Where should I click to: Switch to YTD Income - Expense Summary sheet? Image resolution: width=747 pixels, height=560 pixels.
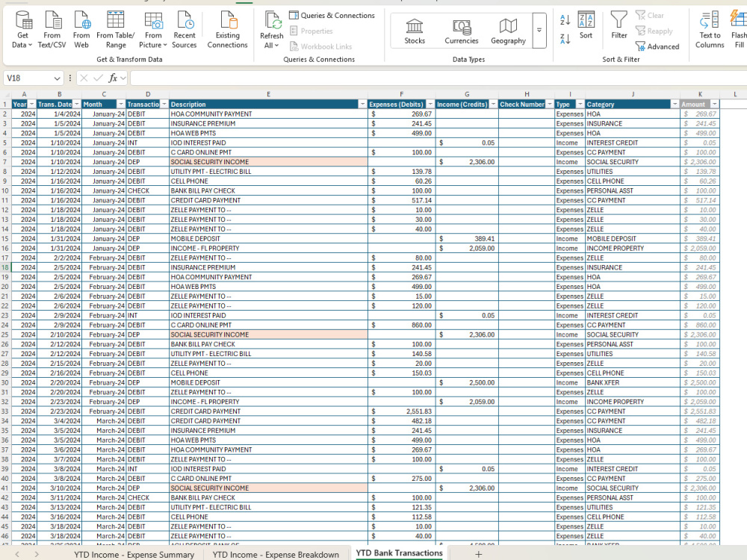[134, 555]
